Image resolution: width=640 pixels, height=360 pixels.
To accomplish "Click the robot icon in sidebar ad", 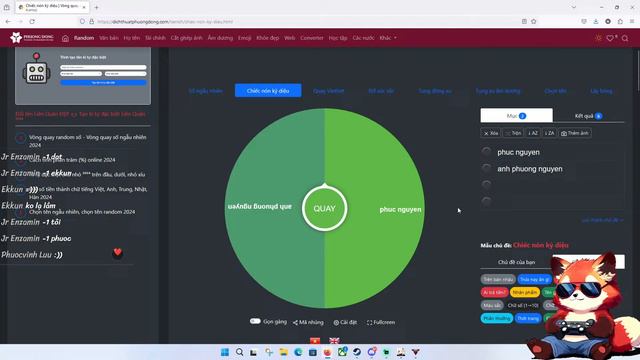I will coord(36,69).
